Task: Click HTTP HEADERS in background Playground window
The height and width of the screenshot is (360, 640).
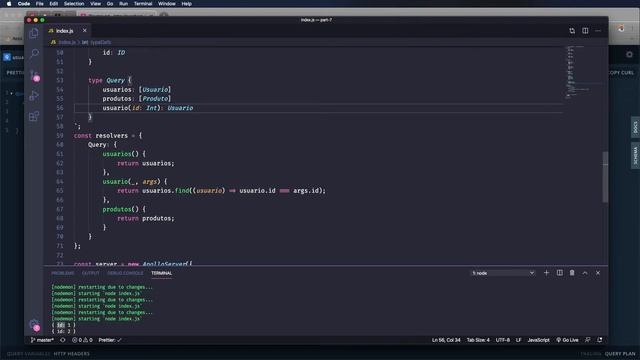Action: 71,354
